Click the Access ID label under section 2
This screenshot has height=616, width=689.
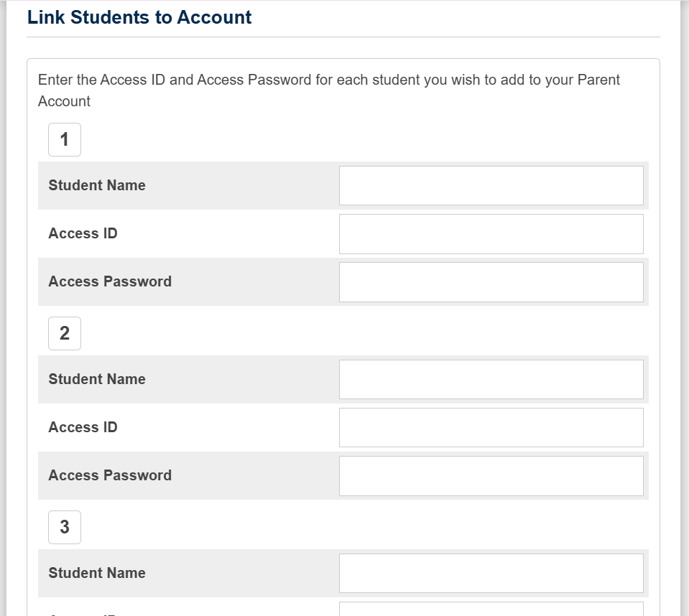[x=83, y=427]
